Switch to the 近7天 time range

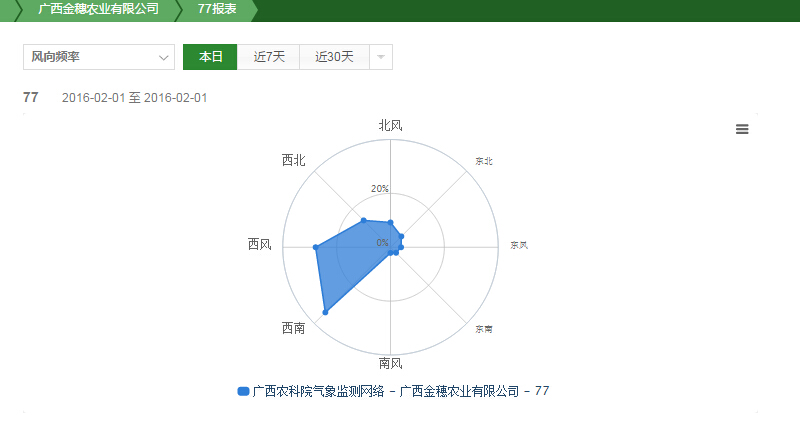click(x=269, y=57)
